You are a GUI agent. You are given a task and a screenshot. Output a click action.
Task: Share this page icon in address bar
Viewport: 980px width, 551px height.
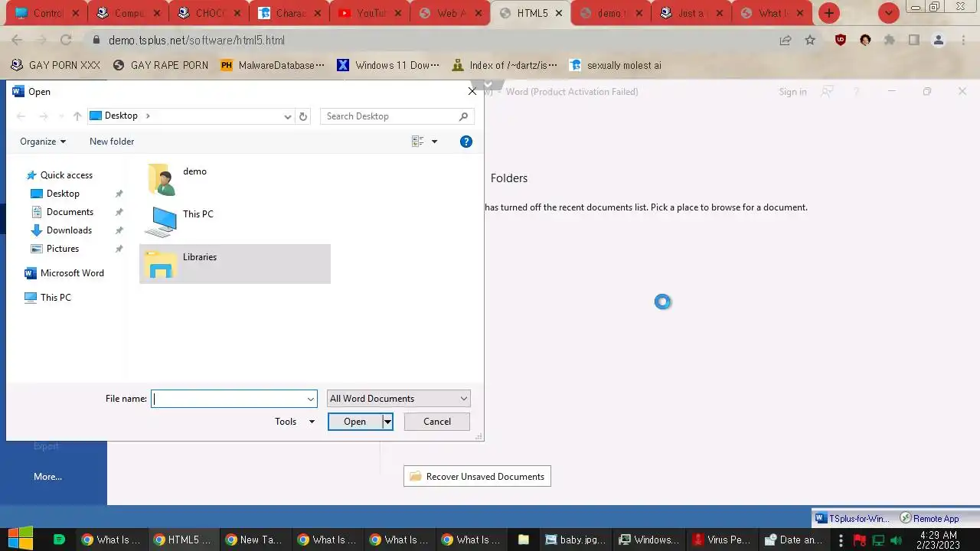coord(786,40)
